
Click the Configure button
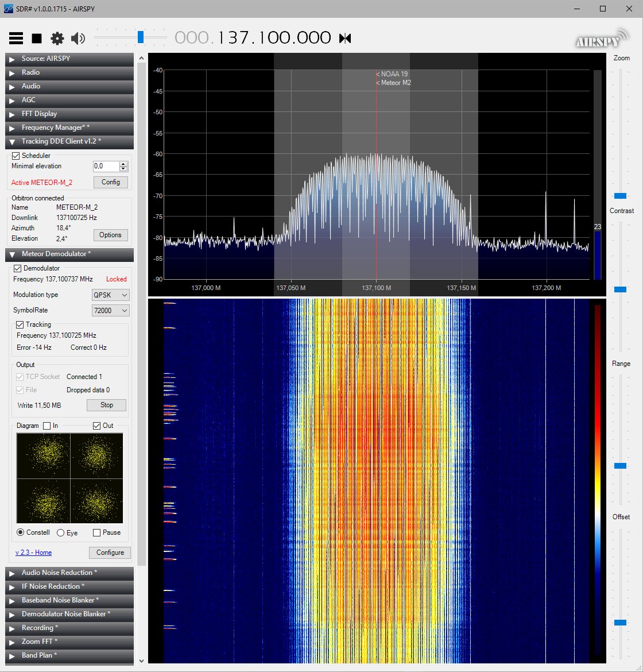[110, 553]
